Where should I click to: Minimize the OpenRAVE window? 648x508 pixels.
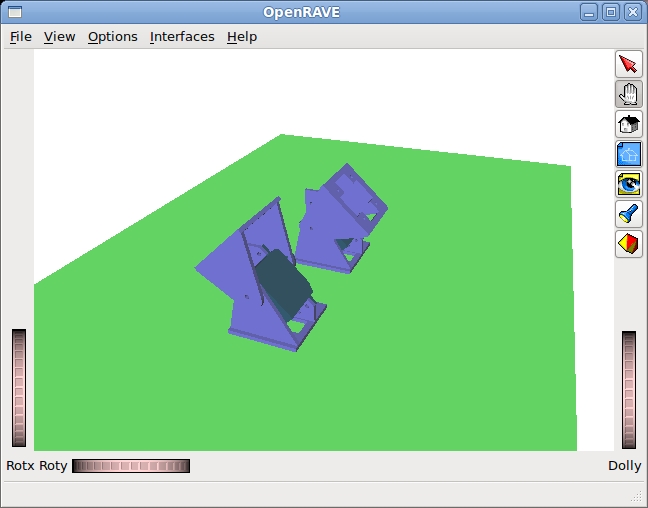tap(589, 12)
